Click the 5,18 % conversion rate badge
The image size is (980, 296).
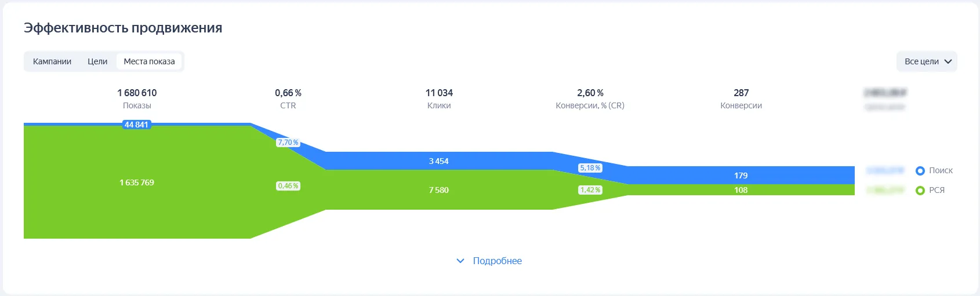tap(590, 168)
